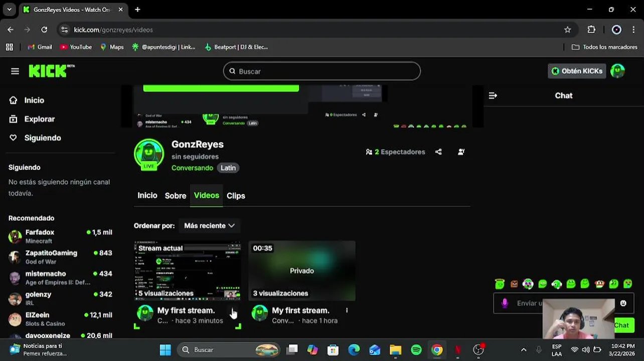Select the Videos tab
This screenshot has width=644, height=361.
pos(207,196)
